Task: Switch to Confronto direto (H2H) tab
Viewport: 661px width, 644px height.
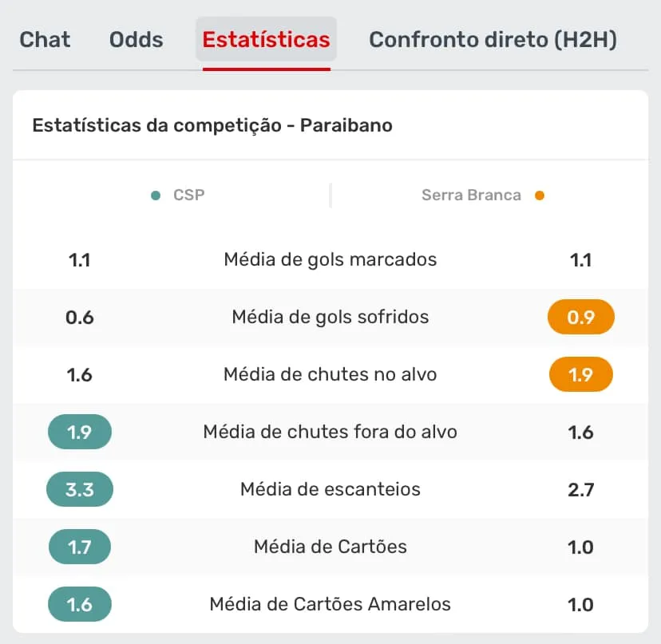Action: tap(493, 39)
